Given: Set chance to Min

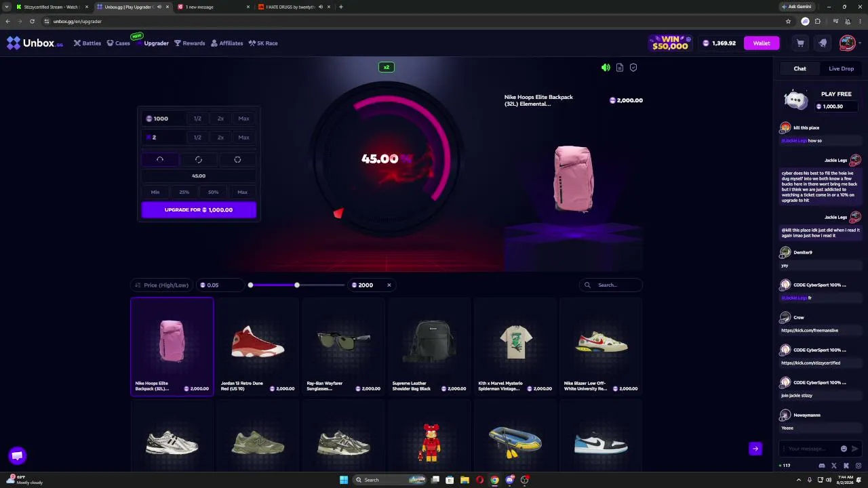Looking at the screenshot, I should pyautogui.click(x=155, y=192).
